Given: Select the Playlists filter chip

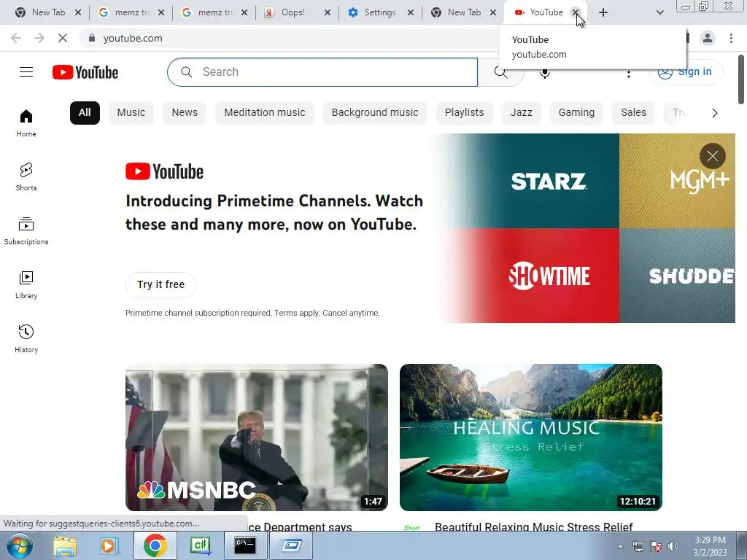Looking at the screenshot, I should click(464, 113).
